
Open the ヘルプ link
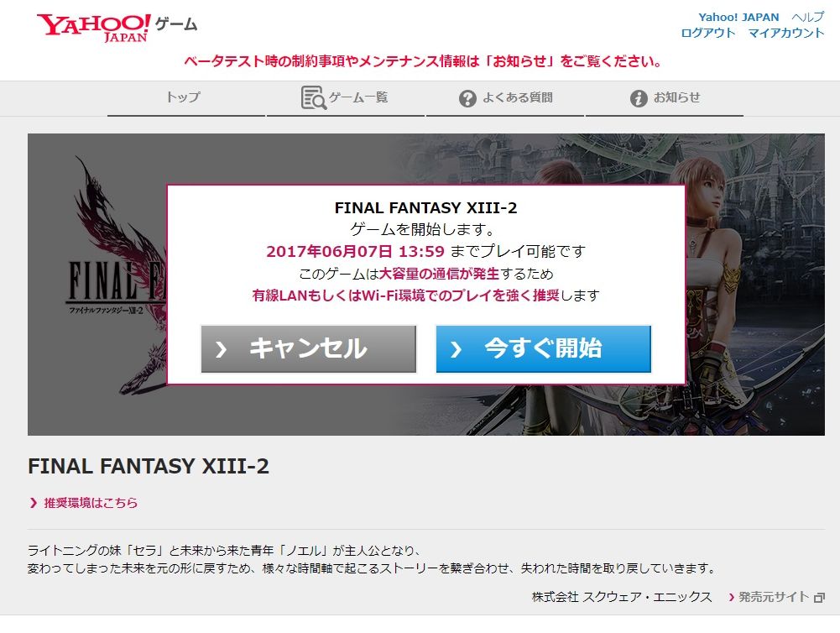point(808,17)
